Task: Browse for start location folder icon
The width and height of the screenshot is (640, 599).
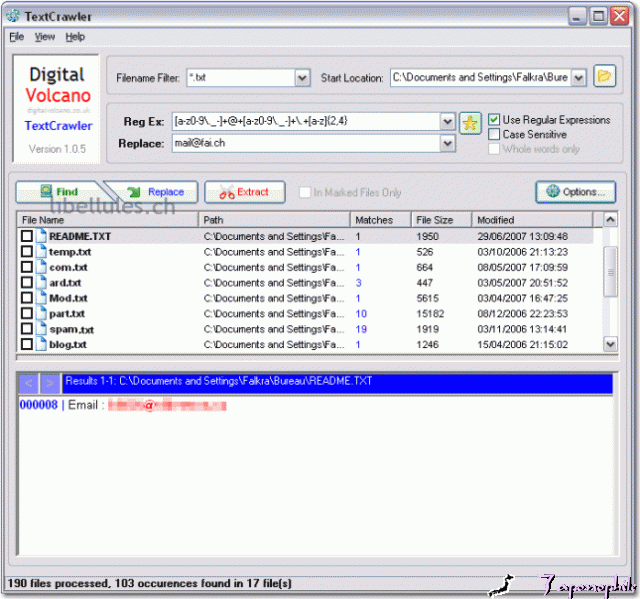Action: 604,76
